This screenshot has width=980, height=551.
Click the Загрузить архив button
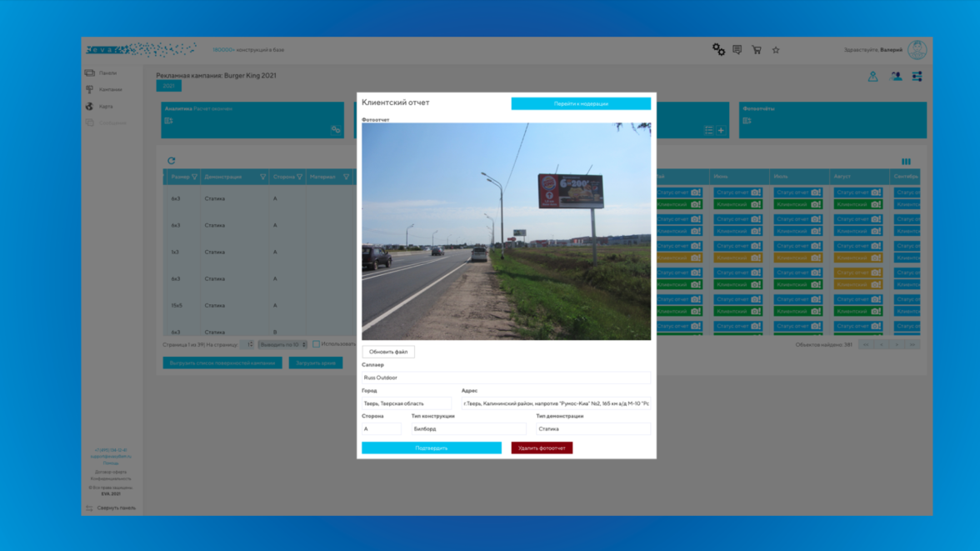[x=316, y=363]
